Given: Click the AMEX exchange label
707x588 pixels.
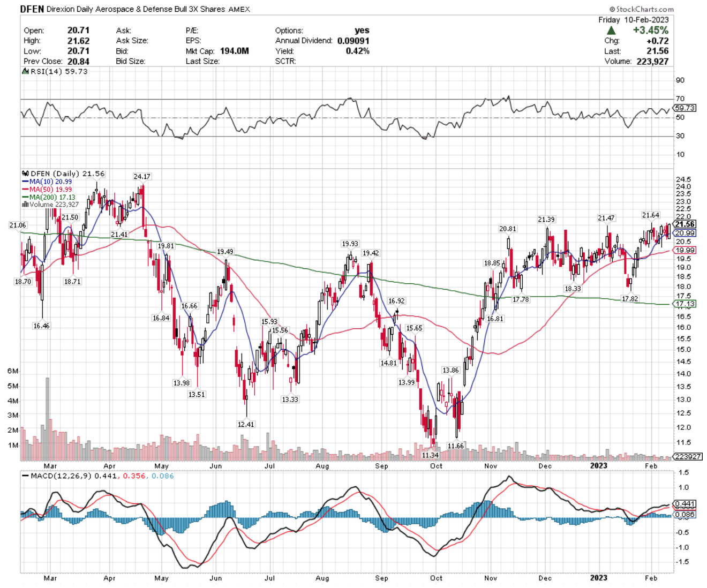Looking at the screenshot, I should 239,10.
